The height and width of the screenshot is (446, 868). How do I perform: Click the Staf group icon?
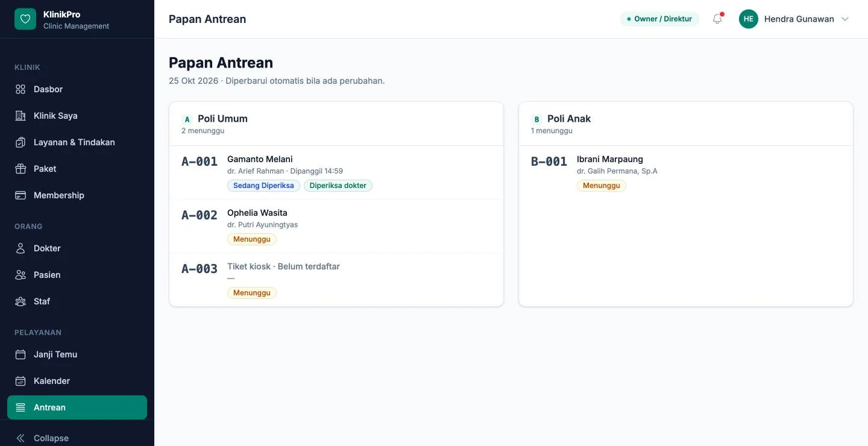(x=20, y=301)
